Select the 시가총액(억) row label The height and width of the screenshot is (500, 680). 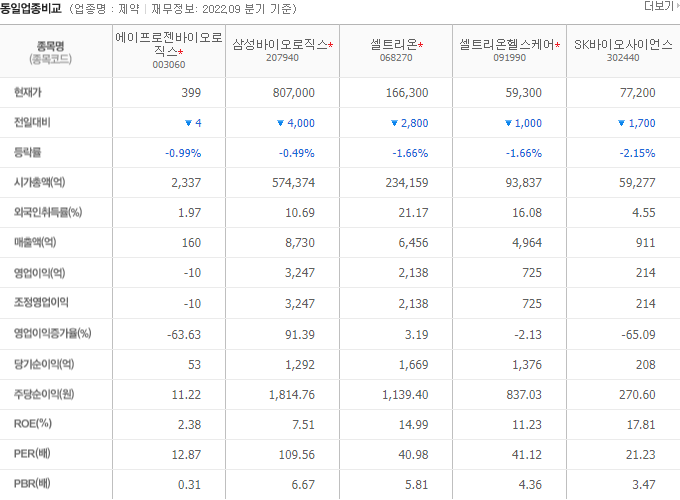39,182
